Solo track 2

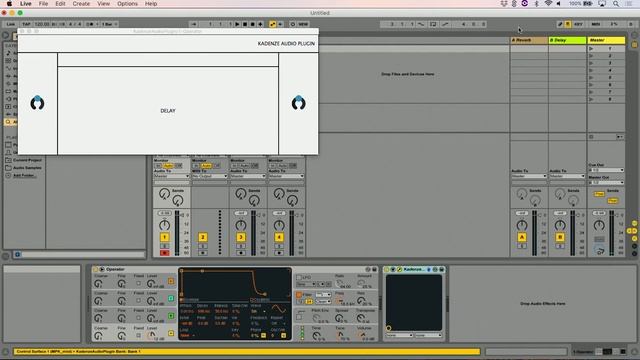click(202, 247)
